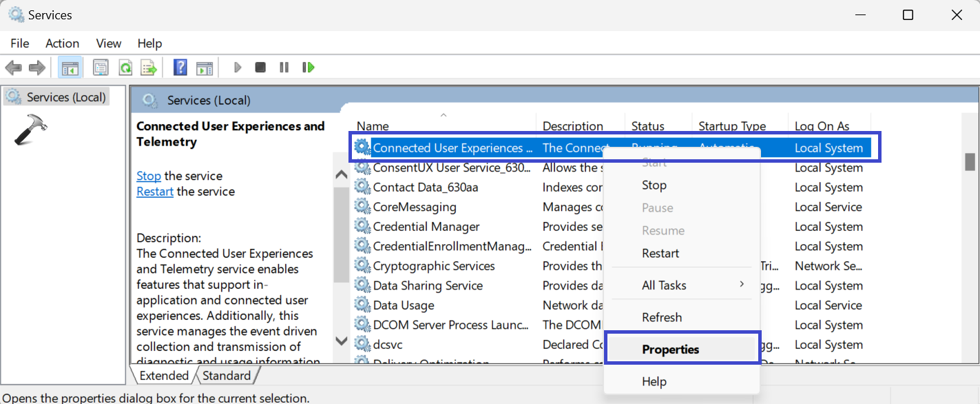Click the Restart the service link
980x404 pixels.
[x=154, y=192]
